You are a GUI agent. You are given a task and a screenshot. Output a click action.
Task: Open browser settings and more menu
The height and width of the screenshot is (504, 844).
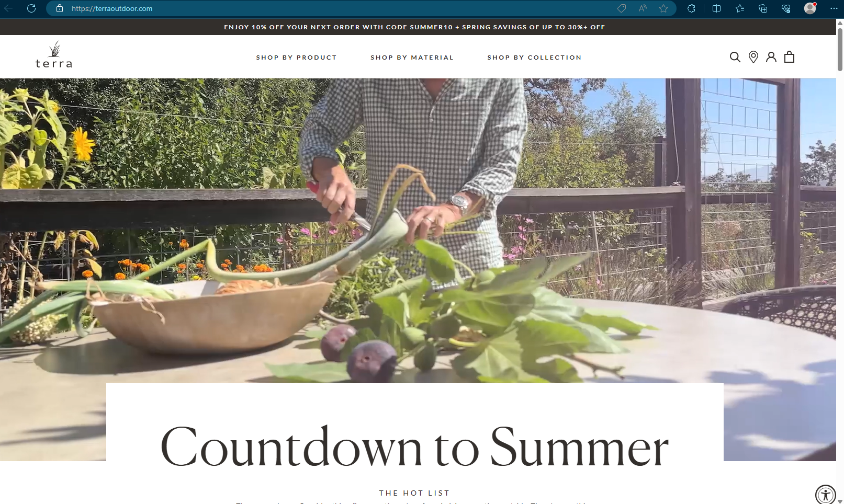coord(834,8)
